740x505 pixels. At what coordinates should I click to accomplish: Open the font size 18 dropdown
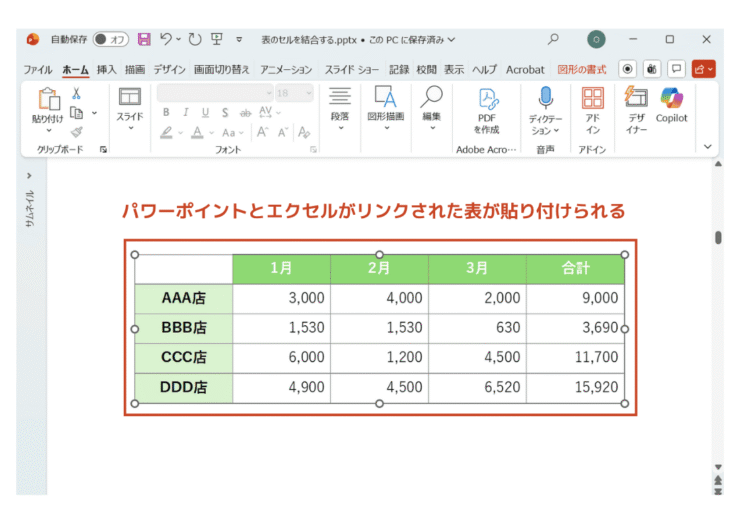pyautogui.click(x=294, y=93)
